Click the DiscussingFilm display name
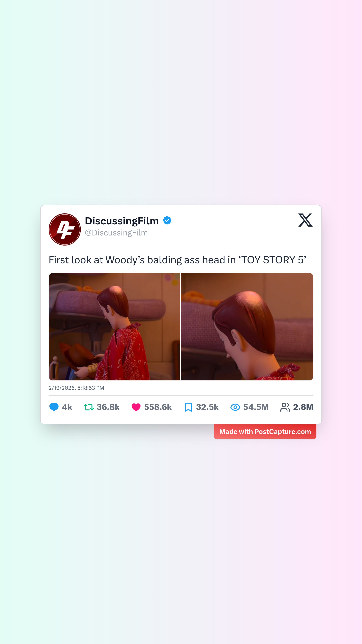Image resolution: width=362 pixels, height=644 pixels. click(x=122, y=221)
